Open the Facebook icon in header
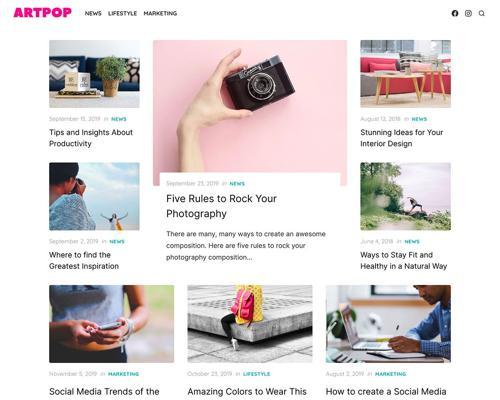The width and height of the screenshot is (500, 400). (455, 13)
